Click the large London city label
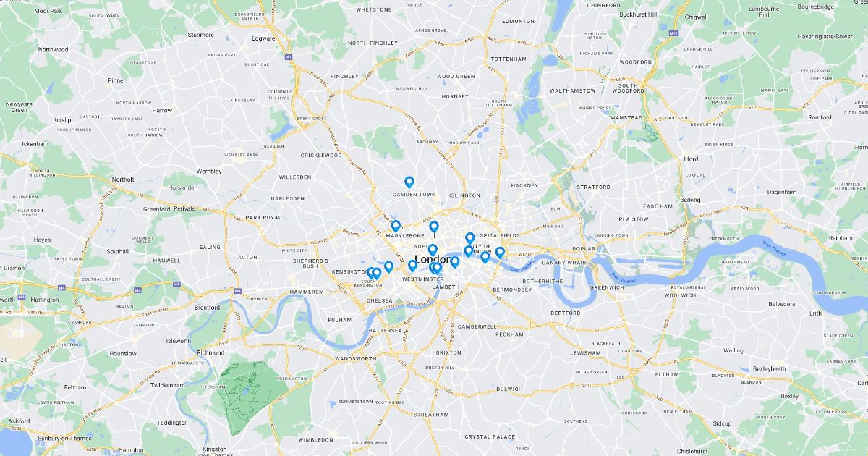The image size is (868, 456). point(433,260)
